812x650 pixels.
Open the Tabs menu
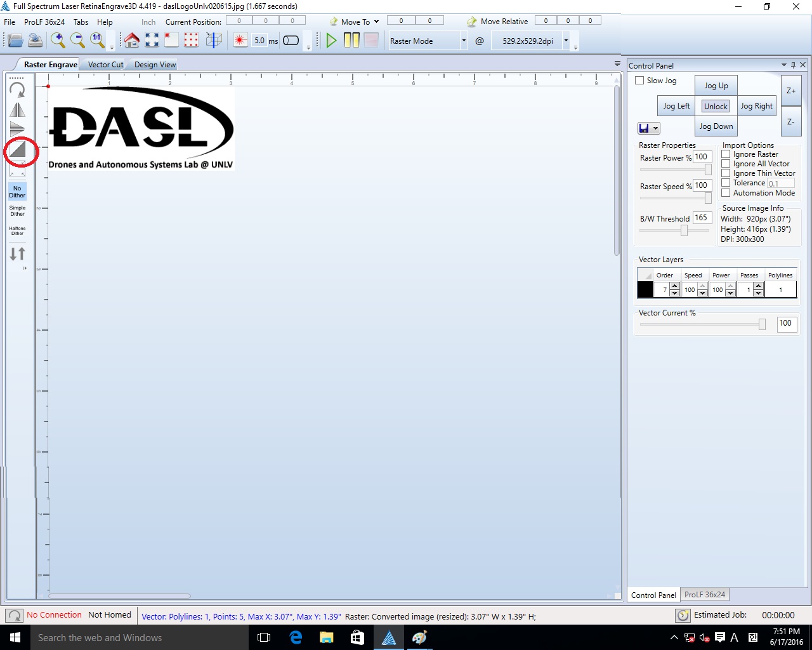(x=81, y=22)
